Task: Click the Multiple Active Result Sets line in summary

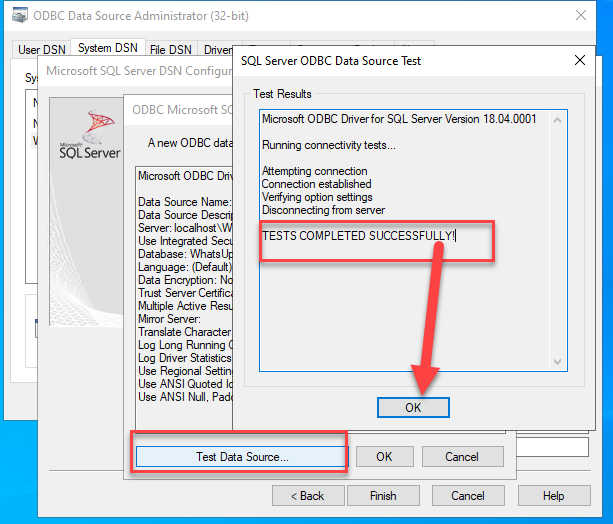Action: [x=185, y=306]
